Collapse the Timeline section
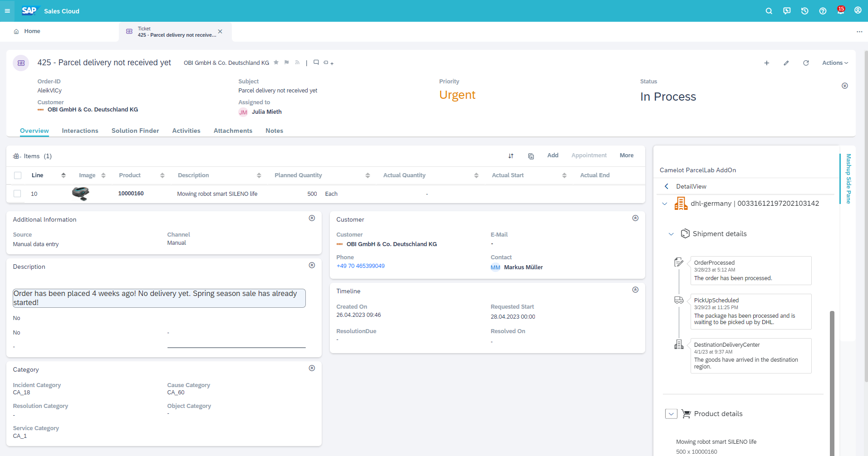Viewport: 868px width, 456px height. tap(635, 290)
